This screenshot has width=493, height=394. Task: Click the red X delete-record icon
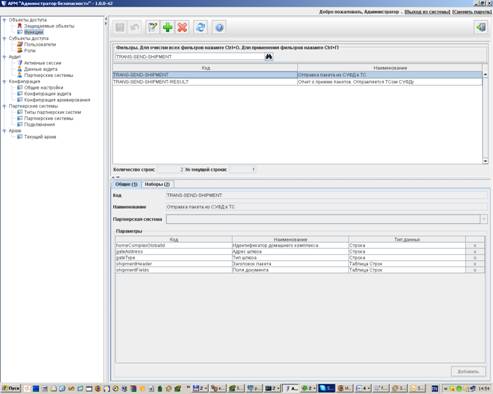[x=182, y=27]
